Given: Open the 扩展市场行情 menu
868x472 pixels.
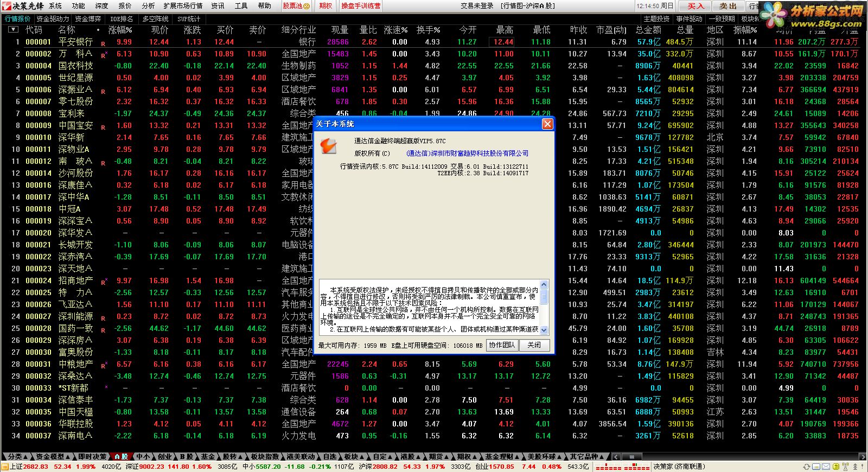Looking at the screenshot, I should coord(183,6).
